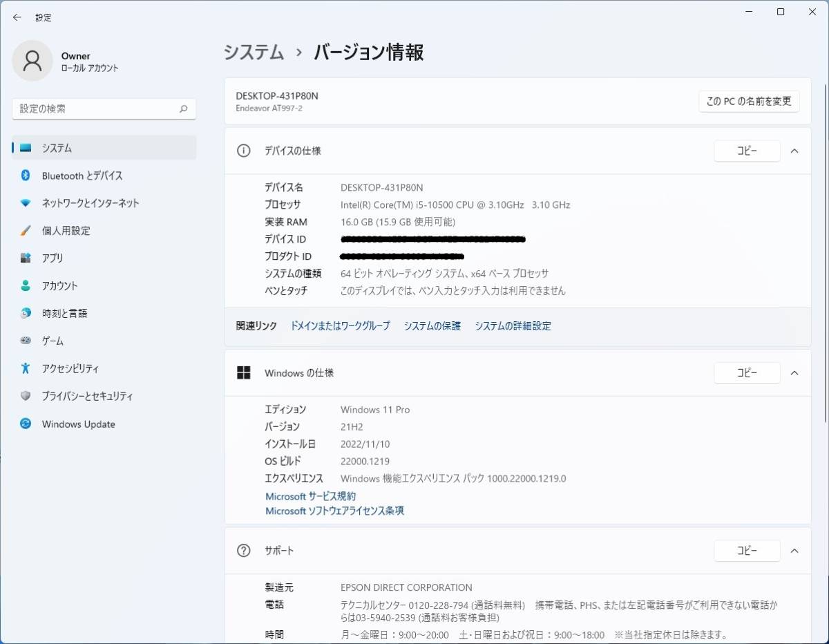Go to 個人用設定 settings page

point(104,231)
